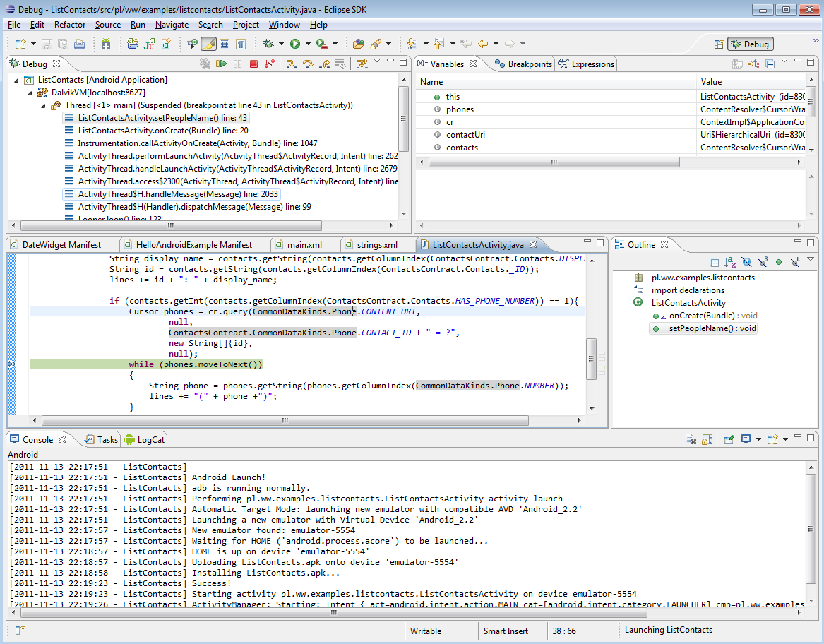824x644 pixels.
Task: Open the Debug launch dropdown arrow
Action: tap(281, 44)
